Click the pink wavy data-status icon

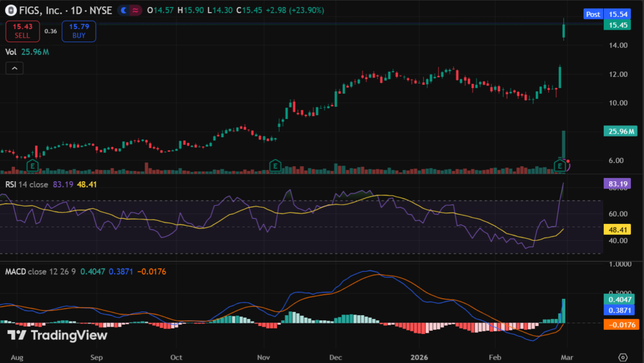click(x=134, y=11)
